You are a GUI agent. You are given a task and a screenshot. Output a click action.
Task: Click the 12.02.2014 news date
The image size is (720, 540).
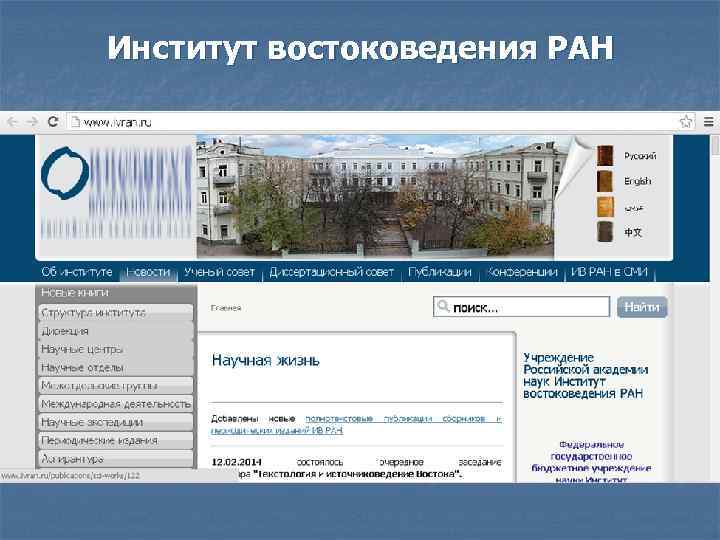[x=236, y=462]
